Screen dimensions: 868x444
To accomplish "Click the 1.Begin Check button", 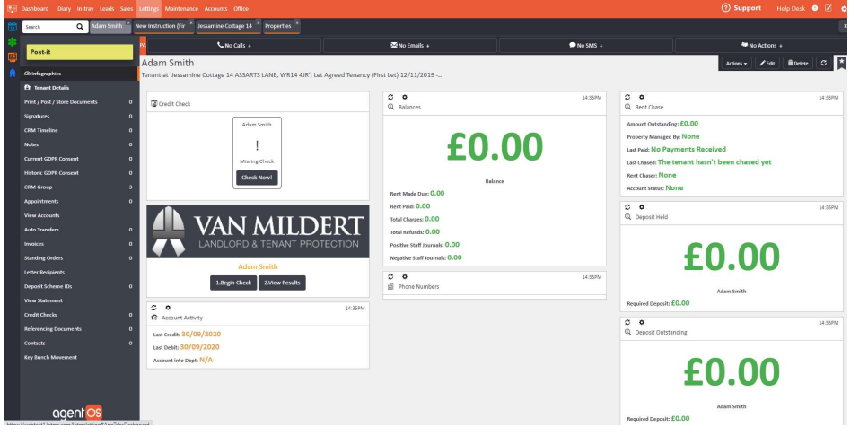I will point(233,283).
